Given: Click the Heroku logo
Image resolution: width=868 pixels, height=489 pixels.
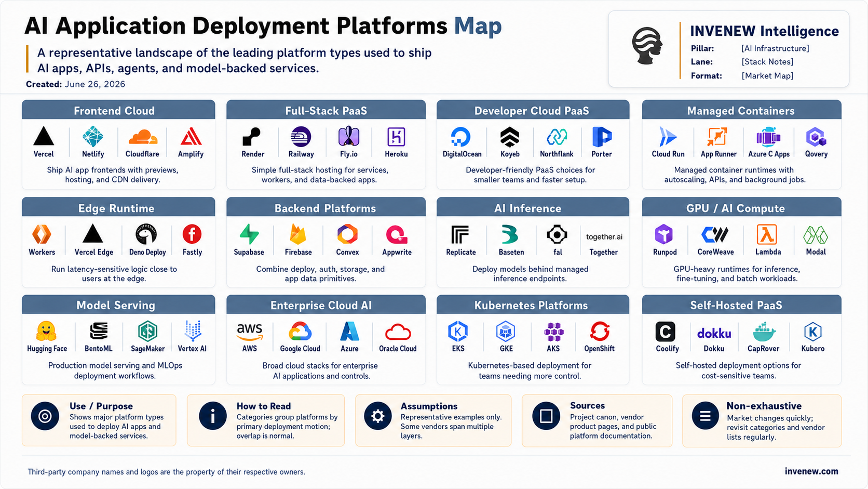Looking at the screenshot, I should click(x=396, y=137).
